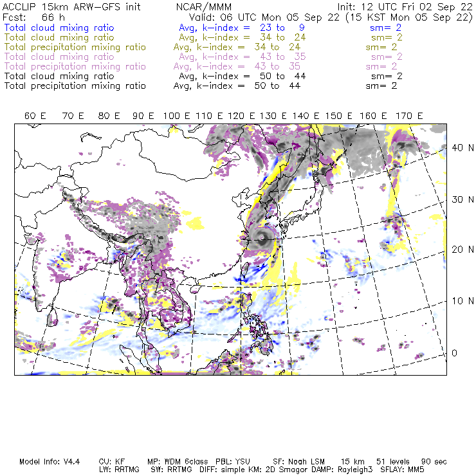Click the typhoon eye spiral on the map

[262, 237]
